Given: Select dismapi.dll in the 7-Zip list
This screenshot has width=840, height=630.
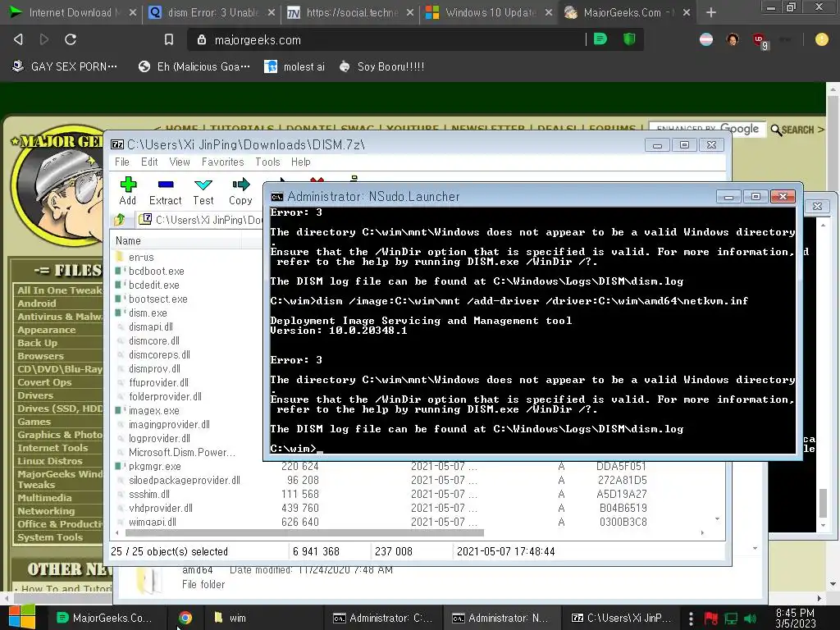Looking at the screenshot, I should click(x=151, y=326).
